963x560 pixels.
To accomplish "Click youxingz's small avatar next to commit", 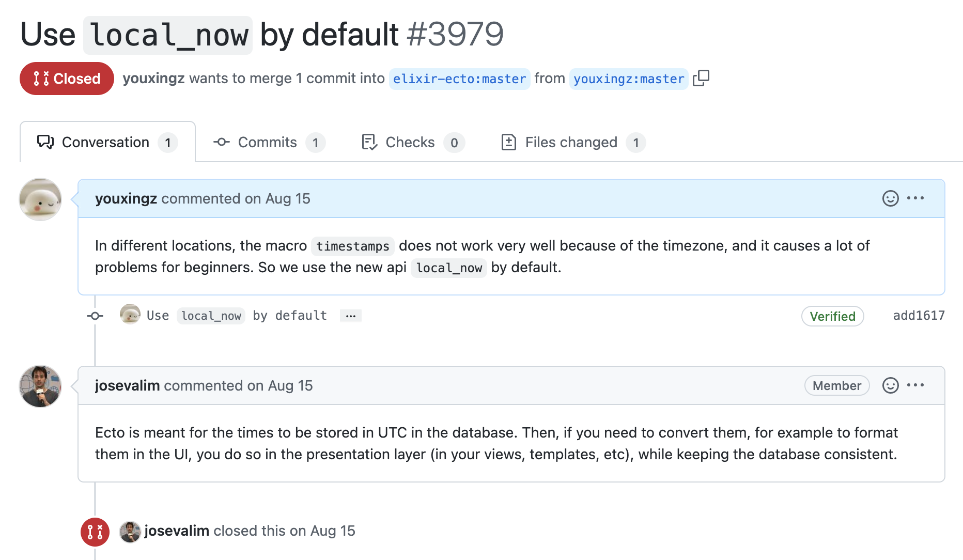I will 130,314.
